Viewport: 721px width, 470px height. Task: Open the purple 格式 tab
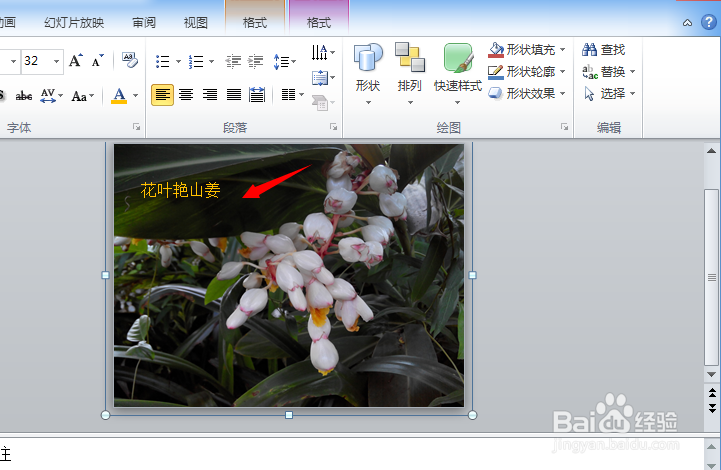pos(319,23)
